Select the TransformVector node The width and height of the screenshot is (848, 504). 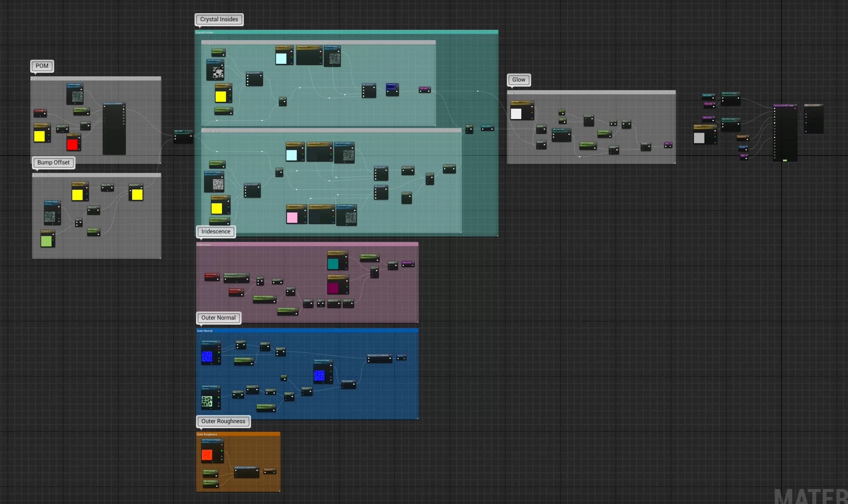tap(237, 278)
